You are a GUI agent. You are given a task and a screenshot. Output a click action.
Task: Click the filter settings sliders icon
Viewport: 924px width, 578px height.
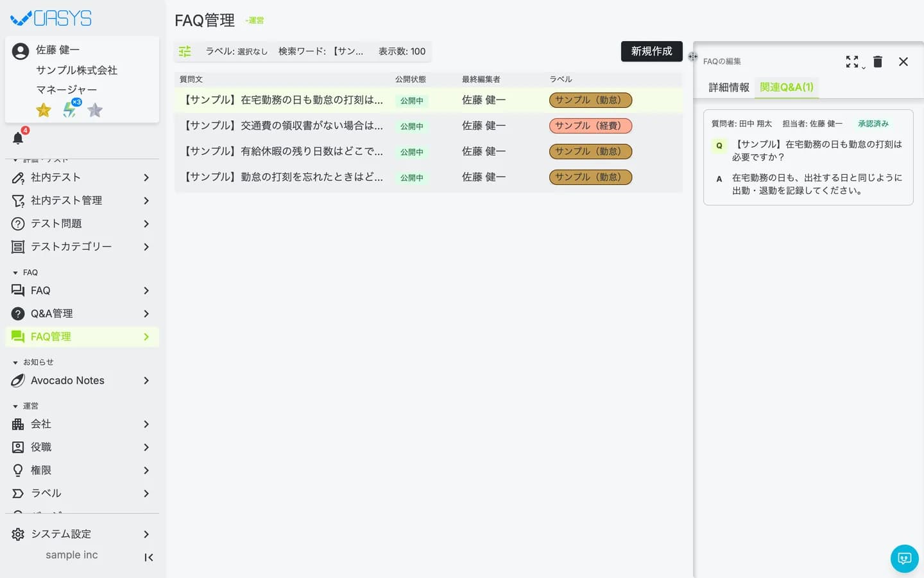click(x=185, y=51)
